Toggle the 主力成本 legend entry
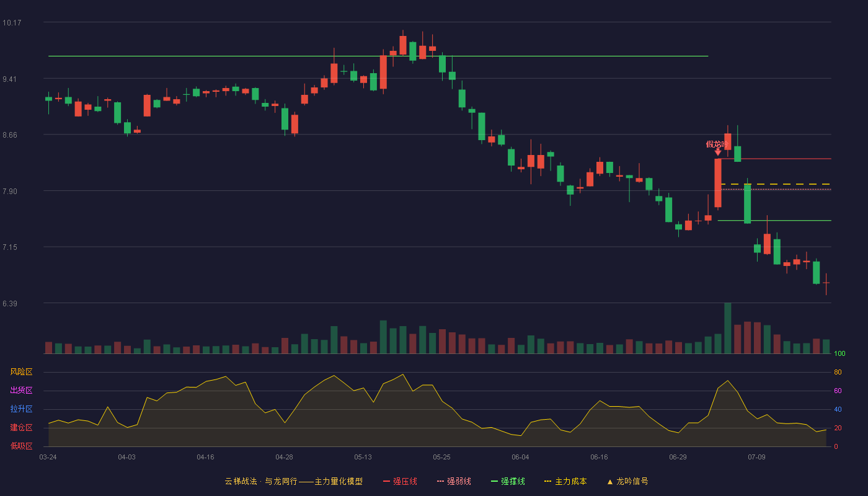868x496 pixels. [x=565, y=481]
